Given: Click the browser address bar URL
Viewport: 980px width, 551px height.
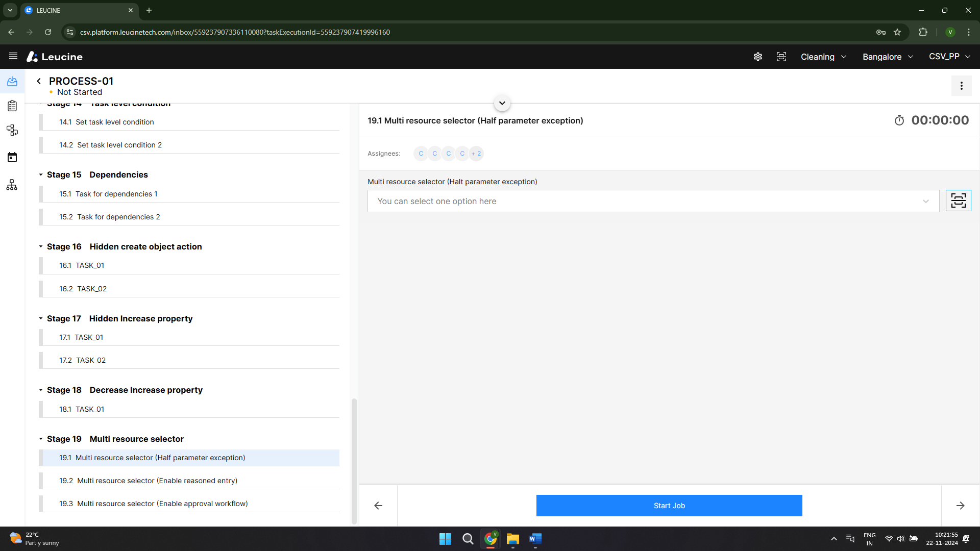Looking at the screenshot, I should pos(235,32).
